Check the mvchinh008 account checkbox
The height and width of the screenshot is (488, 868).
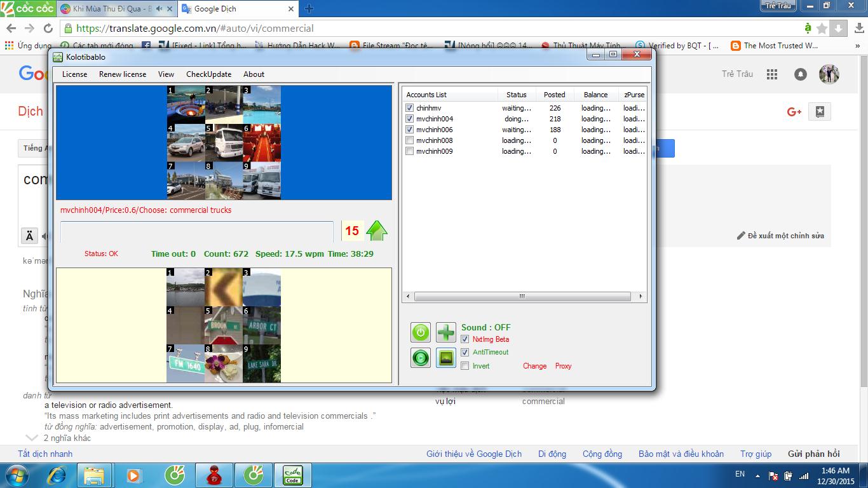click(410, 140)
